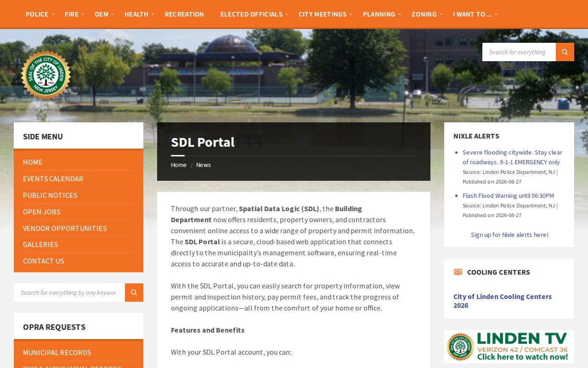This screenshot has height=368, width=588.
Task: Click the Cooling Centers book icon
Action: [x=458, y=272]
